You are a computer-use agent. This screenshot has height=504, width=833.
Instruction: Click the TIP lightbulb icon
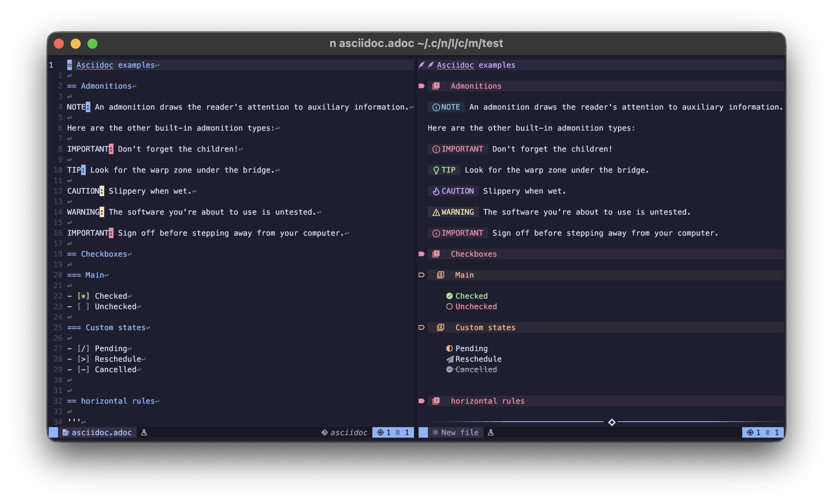[436, 170]
